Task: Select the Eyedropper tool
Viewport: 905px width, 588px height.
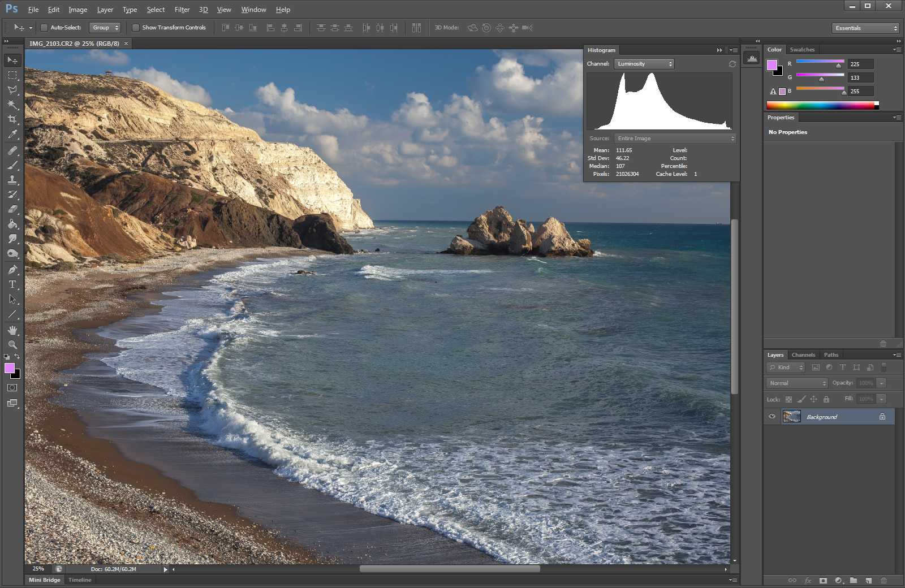Action: coord(12,135)
